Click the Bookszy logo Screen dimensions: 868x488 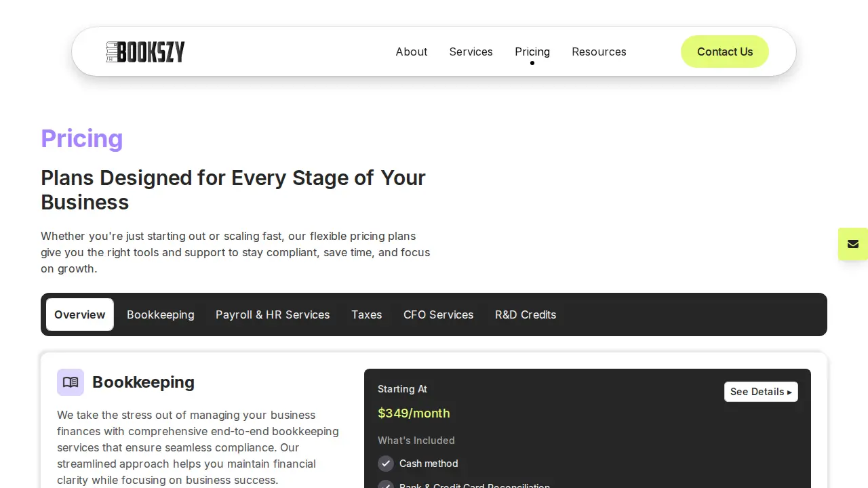(x=145, y=52)
